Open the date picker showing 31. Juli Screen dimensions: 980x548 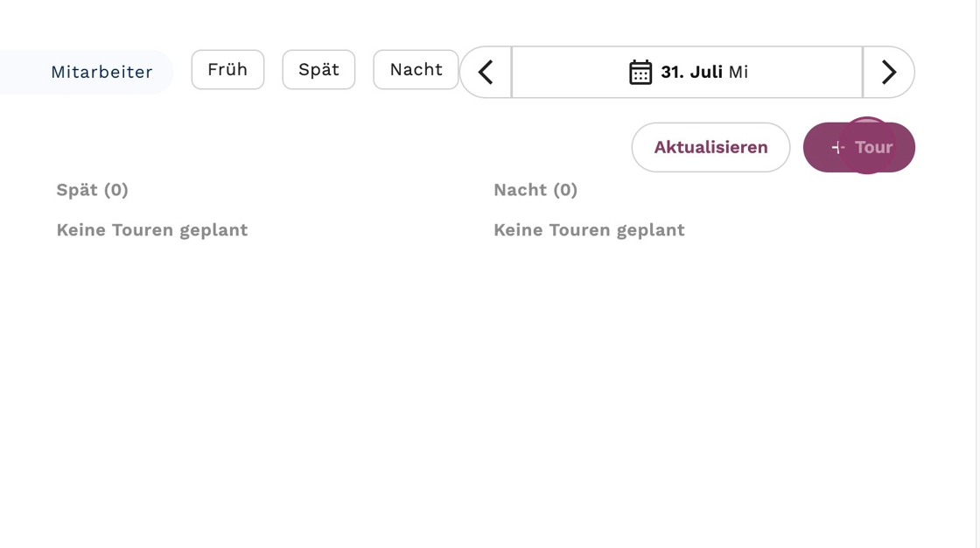point(688,72)
